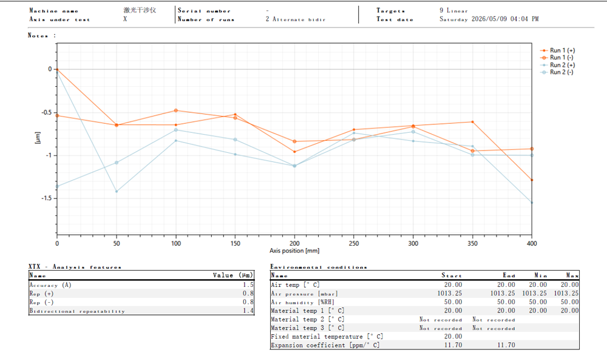Click the 'Machine name' header label
The height and width of the screenshot is (364, 607).
(54, 11)
